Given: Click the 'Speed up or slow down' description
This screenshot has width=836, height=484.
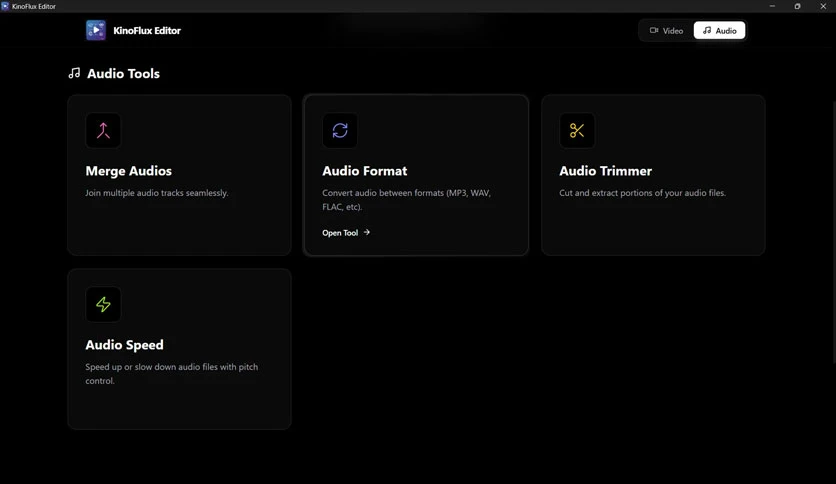Looking at the screenshot, I should 172,374.
